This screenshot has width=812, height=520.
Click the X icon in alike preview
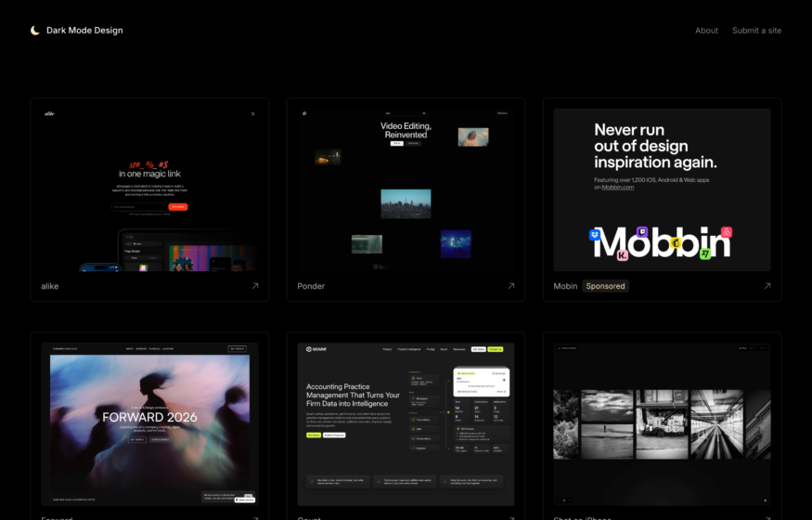click(x=253, y=114)
